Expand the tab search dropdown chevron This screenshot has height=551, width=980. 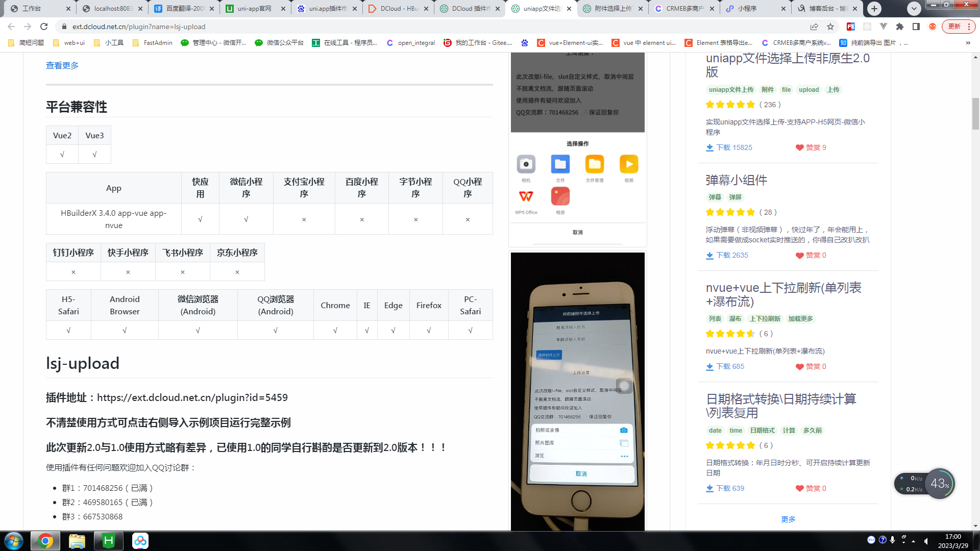point(914,9)
